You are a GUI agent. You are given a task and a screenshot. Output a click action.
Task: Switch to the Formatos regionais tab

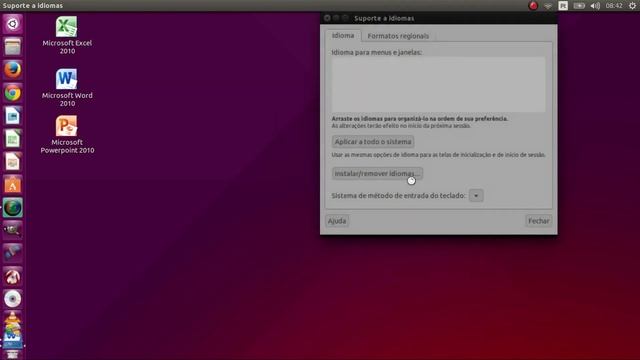click(x=398, y=36)
